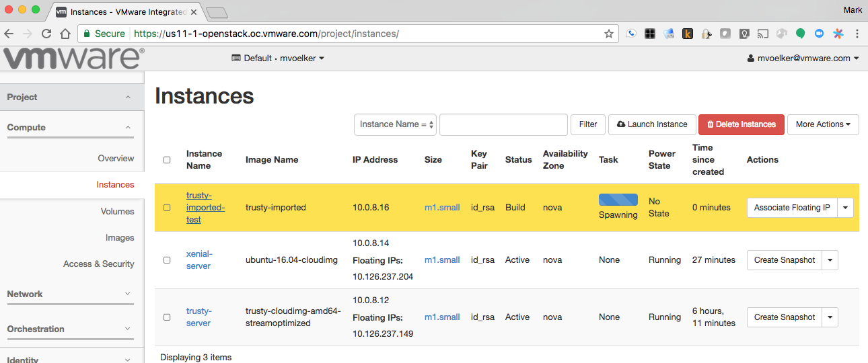This screenshot has height=363, width=868.
Task: Open m1.small size link for xenial-server
Action: coord(442,260)
